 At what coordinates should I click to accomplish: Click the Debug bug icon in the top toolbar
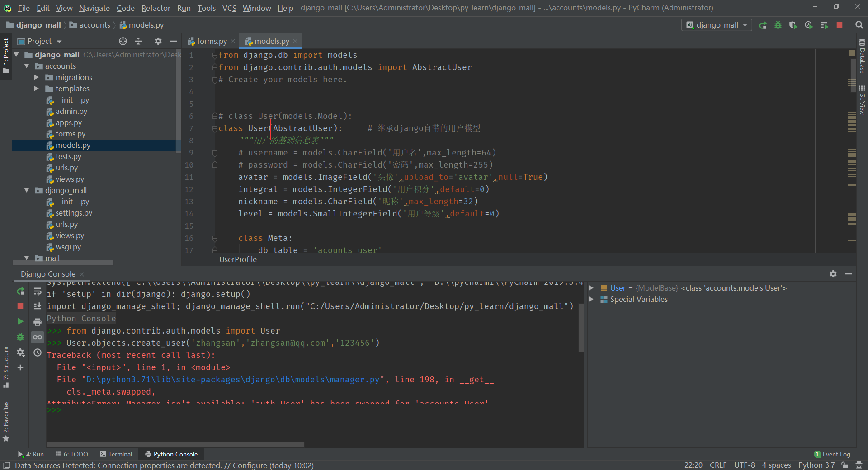tap(778, 25)
